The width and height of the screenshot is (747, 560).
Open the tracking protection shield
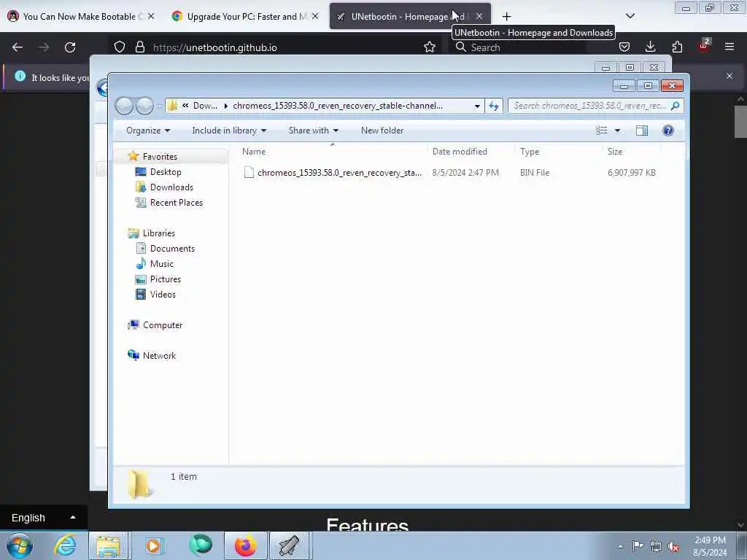pyautogui.click(x=120, y=47)
